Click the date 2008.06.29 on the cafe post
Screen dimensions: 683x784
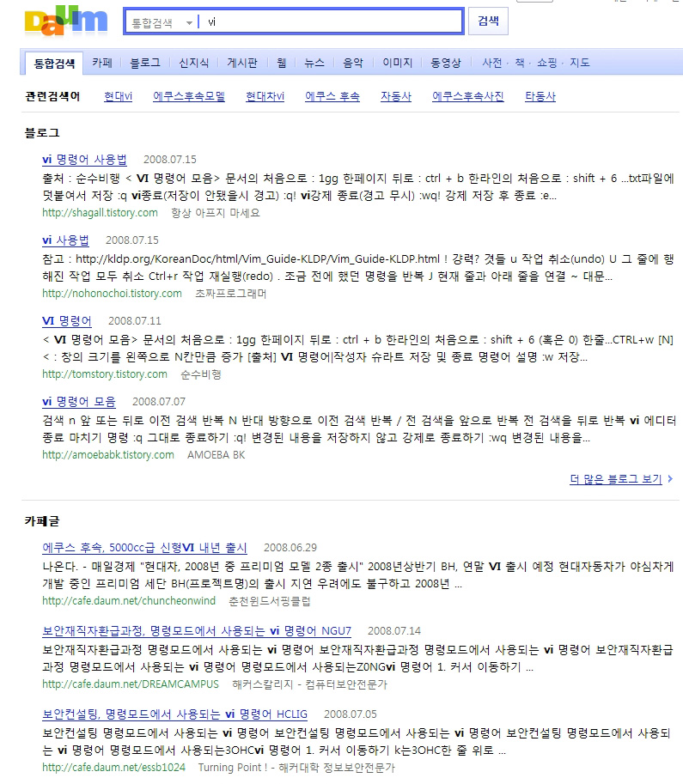(x=290, y=548)
